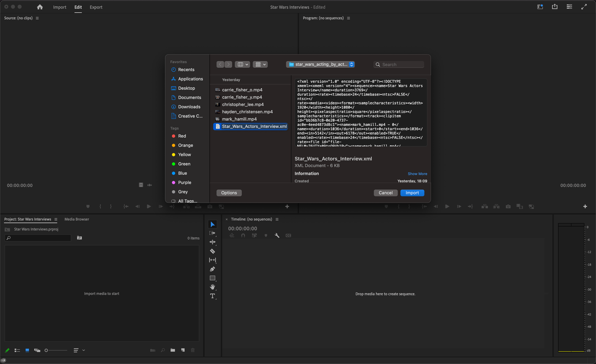Open the Media Browser tab

click(77, 219)
